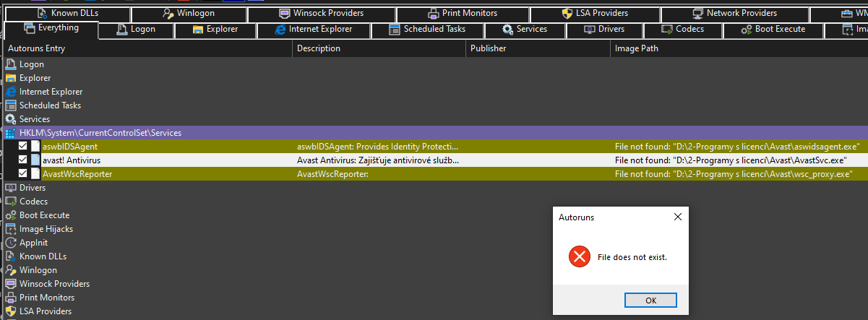
Task: Select the HKLM Services registry key row
Action: pos(100,133)
